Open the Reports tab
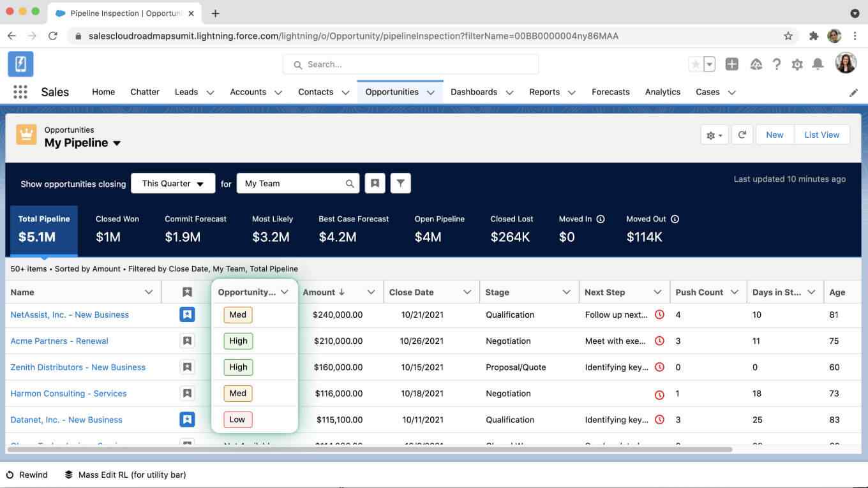868x488 pixels. 544,92
